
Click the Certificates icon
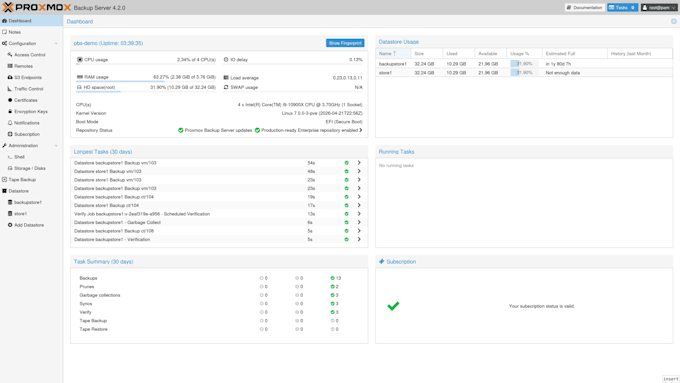tap(10, 100)
